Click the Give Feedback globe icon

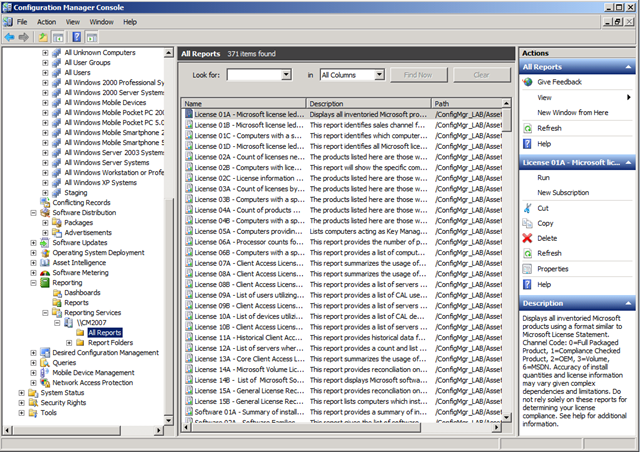click(x=528, y=82)
